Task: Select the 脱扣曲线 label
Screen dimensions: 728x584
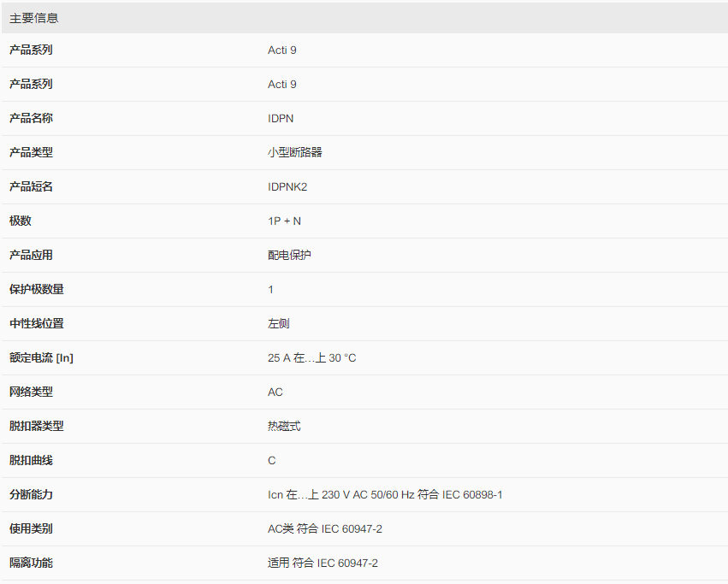Action: point(31,461)
